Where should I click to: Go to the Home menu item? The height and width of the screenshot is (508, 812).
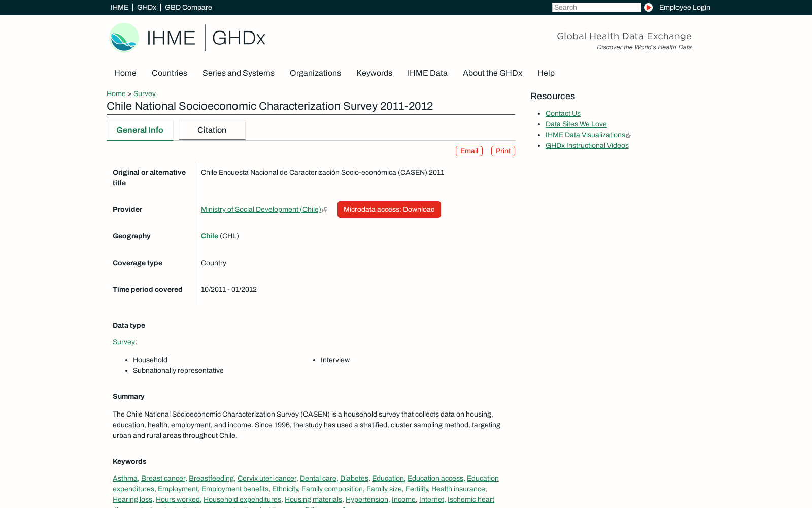[125, 73]
